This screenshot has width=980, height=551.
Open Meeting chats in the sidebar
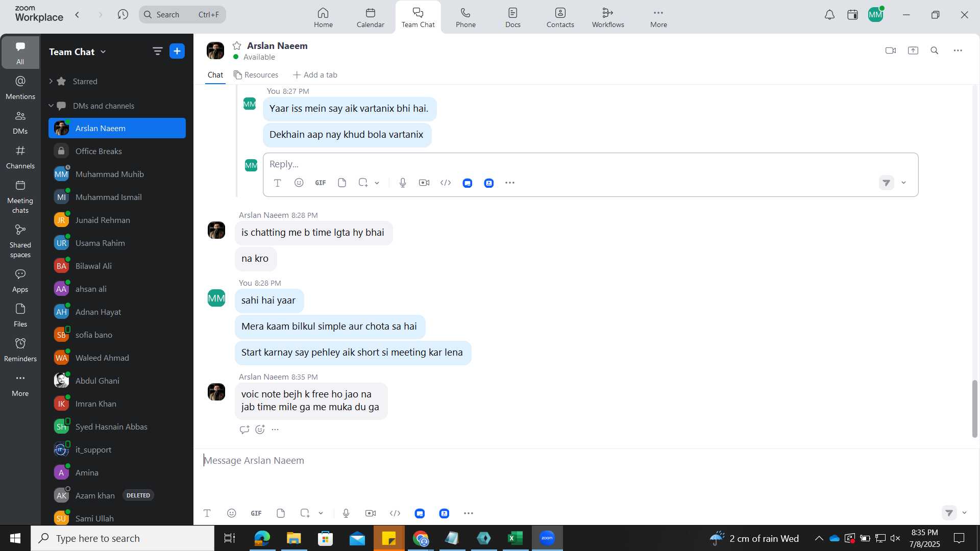click(x=20, y=197)
